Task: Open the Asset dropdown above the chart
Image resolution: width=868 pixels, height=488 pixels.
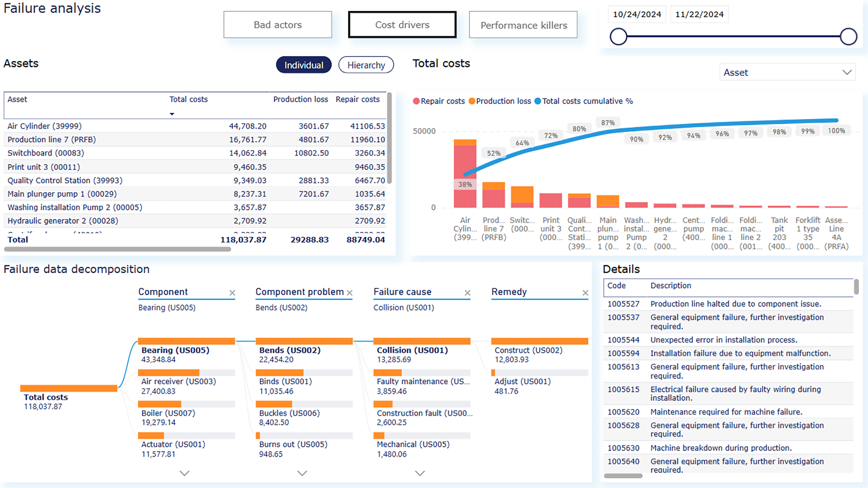Action: pyautogui.click(x=787, y=72)
